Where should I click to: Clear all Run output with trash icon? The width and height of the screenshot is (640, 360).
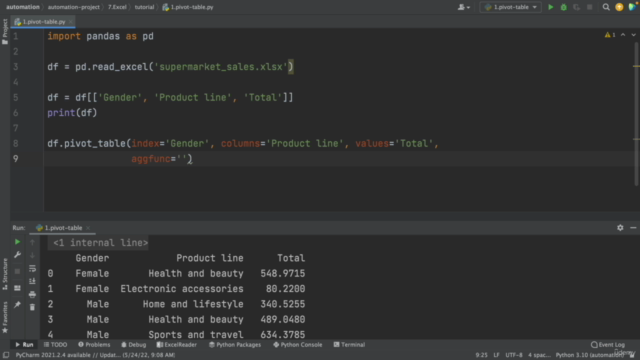32,307
